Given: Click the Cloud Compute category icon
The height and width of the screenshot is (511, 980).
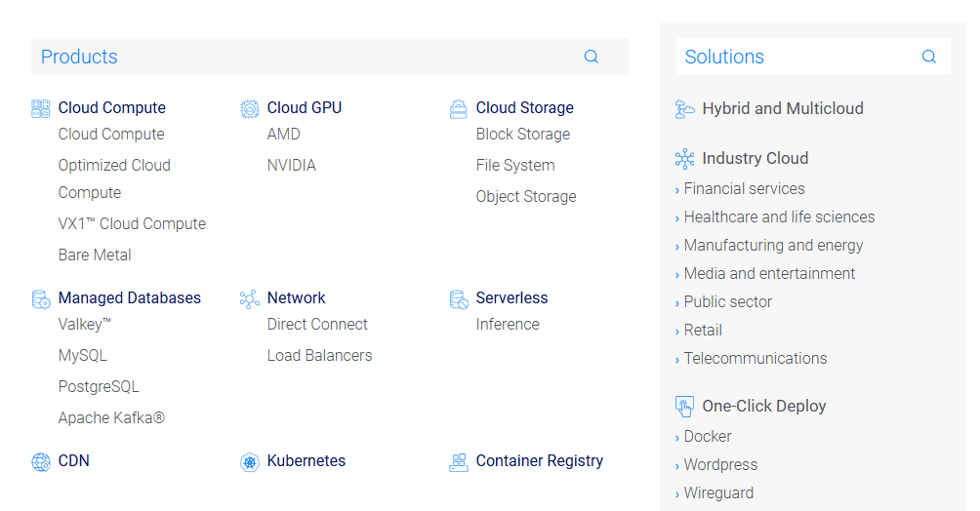Looking at the screenshot, I should [x=41, y=108].
